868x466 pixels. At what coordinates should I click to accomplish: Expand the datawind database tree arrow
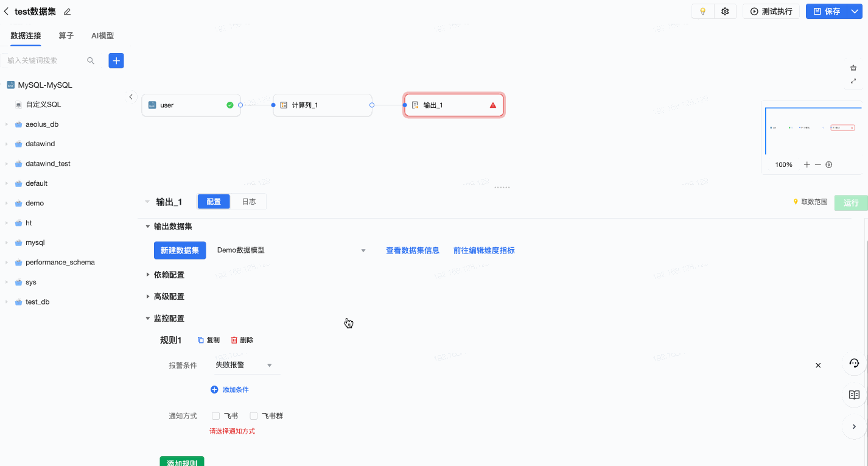click(6, 144)
